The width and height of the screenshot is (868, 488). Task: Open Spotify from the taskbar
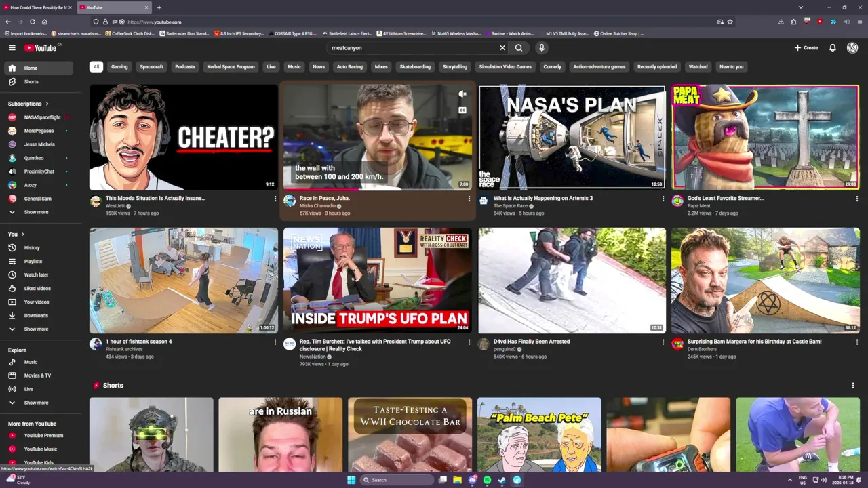point(487,480)
